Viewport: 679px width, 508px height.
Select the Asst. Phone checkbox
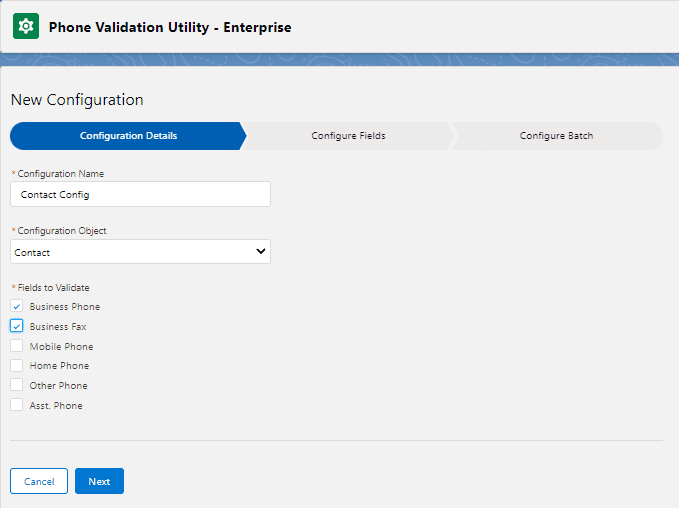[x=17, y=405]
